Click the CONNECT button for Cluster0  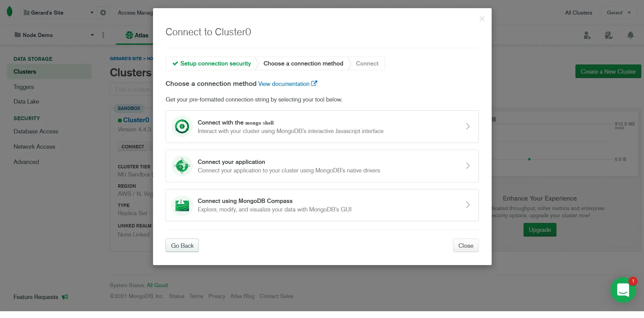pos(133,147)
